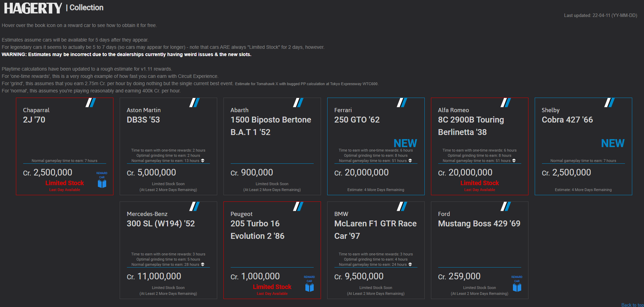
Task: Click the skull icon on Aston Martin DB3S card
Action: click(x=203, y=161)
